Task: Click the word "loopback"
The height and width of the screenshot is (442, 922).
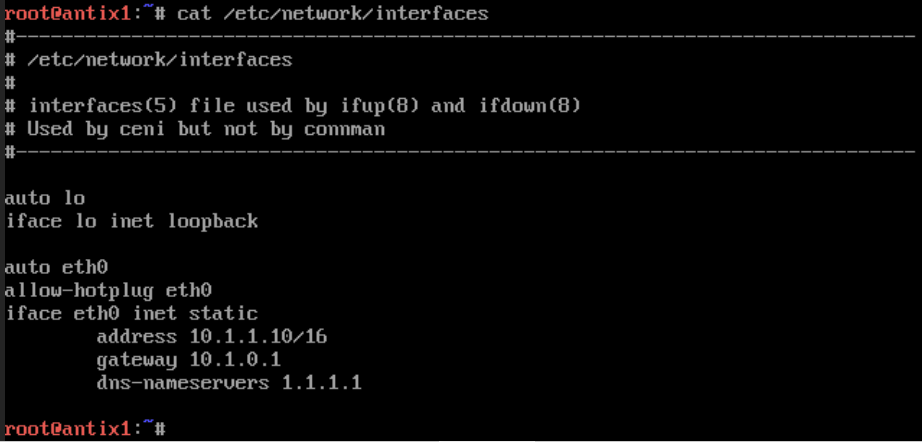Action: [x=211, y=221]
